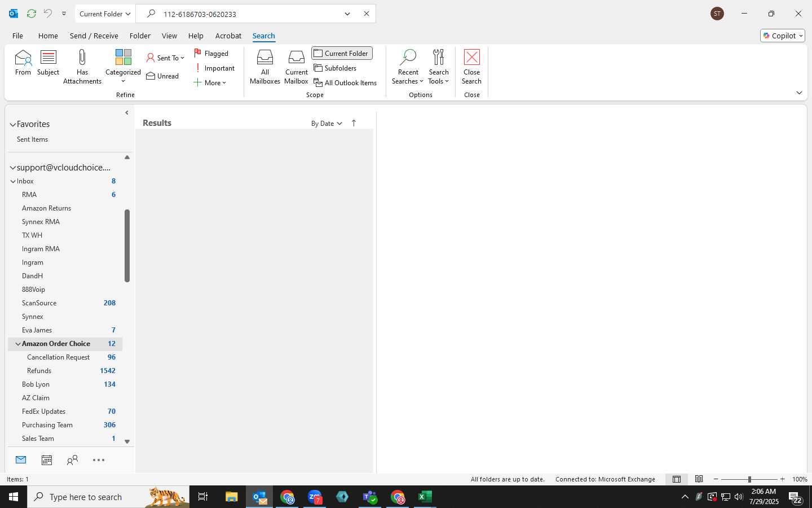Click the zoom out minus button
The image size is (812, 508).
[716, 479]
